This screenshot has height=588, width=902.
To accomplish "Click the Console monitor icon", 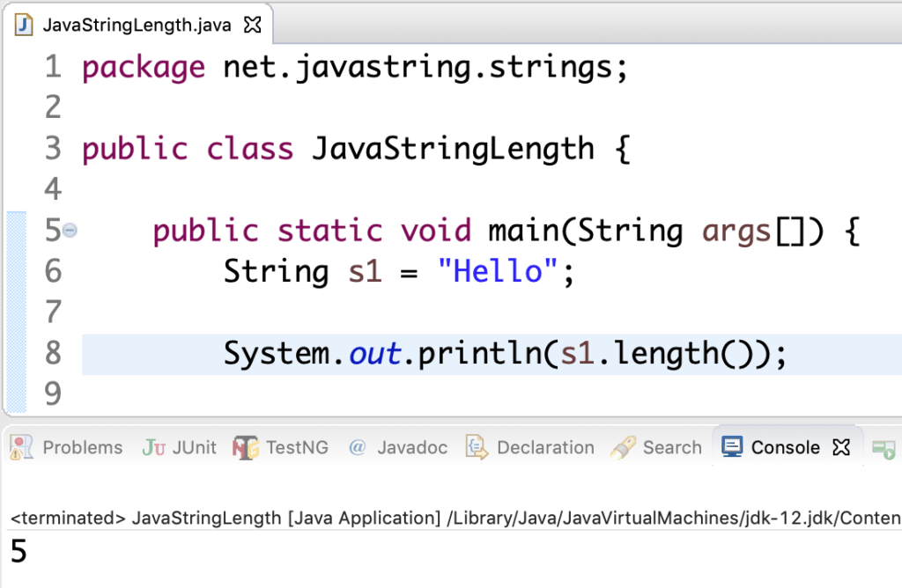I will (x=731, y=446).
